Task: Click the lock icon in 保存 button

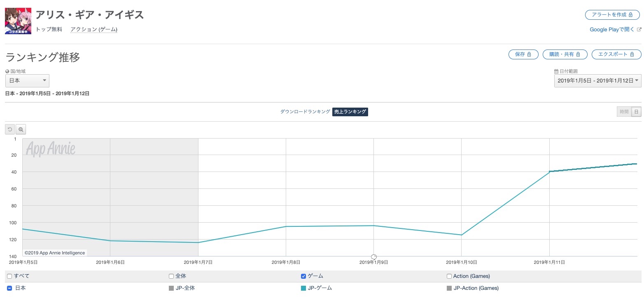Action: [530, 54]
